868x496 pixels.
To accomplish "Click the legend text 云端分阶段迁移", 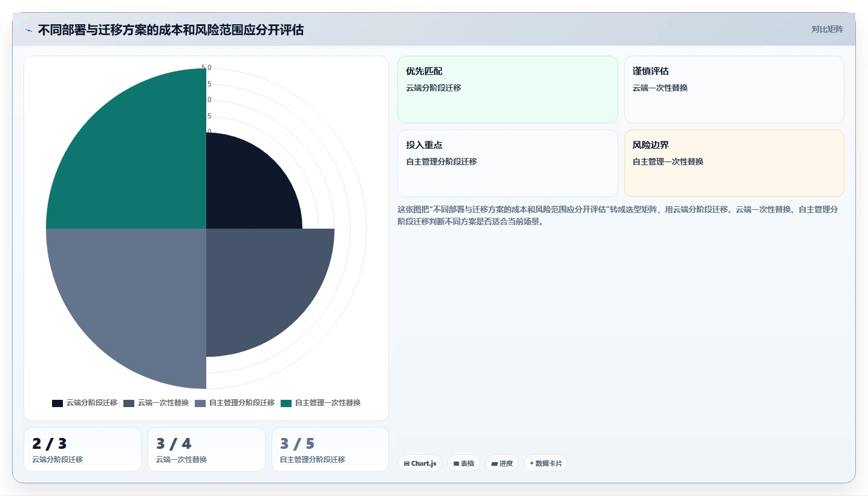I will click(x=92, y=403).
